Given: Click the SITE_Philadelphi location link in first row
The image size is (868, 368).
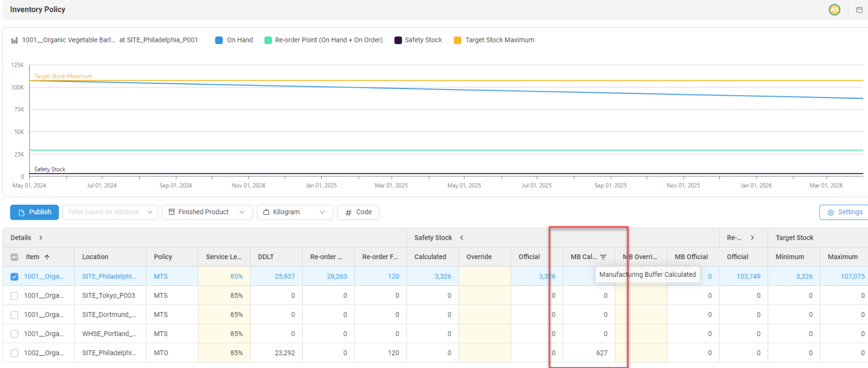Looking at the screenshot, I should point(109,276).
